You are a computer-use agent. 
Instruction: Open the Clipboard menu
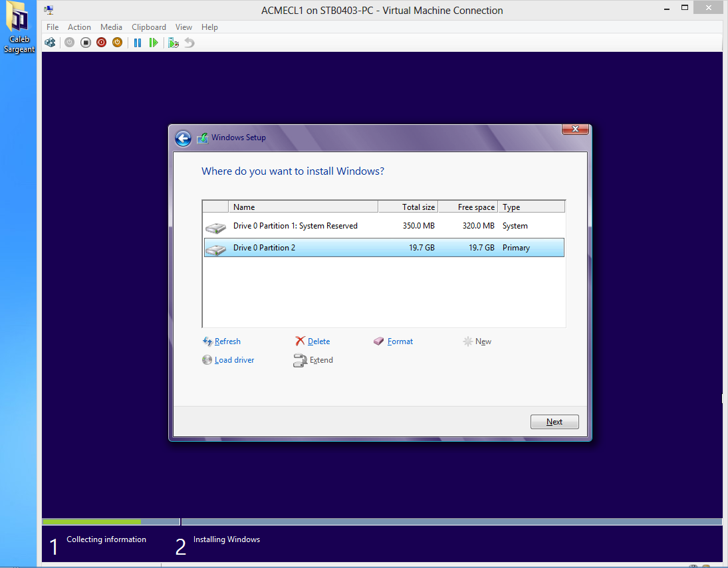[x=148, y=27]
